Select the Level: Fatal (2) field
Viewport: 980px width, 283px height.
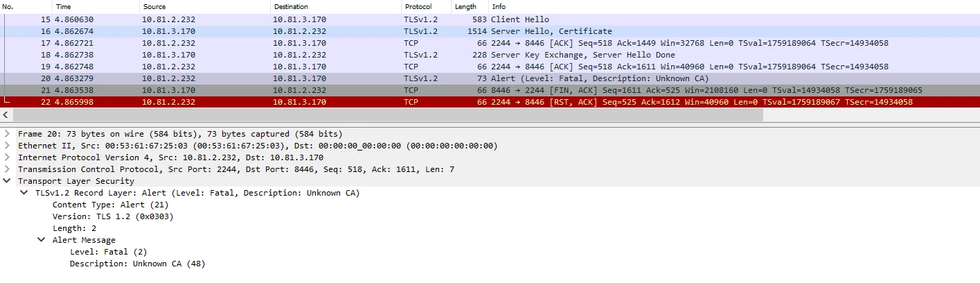[108, 252]
